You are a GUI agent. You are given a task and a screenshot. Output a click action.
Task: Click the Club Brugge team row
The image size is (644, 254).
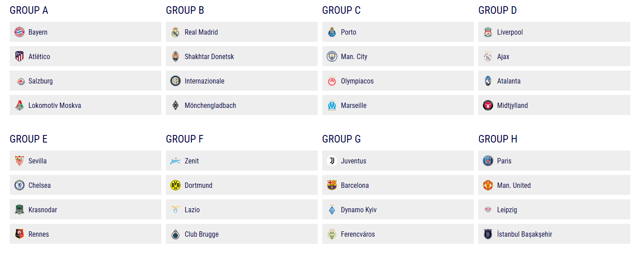pyautogui.click(x=242, y=234)
